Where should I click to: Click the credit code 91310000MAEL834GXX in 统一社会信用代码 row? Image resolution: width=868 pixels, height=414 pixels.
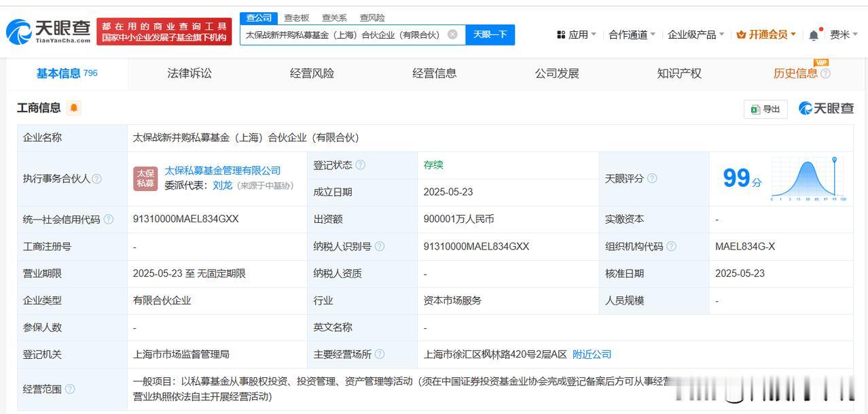point(186,219)
